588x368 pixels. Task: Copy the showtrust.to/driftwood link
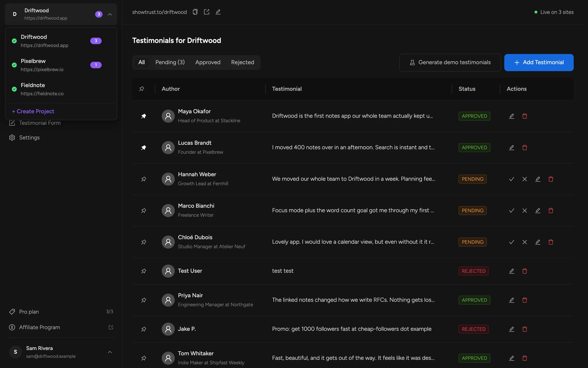[195, 12]
